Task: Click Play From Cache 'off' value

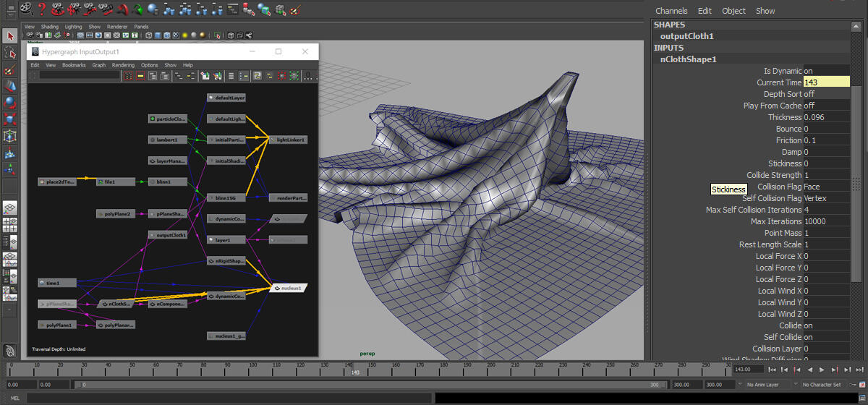Action: (827, 106)
